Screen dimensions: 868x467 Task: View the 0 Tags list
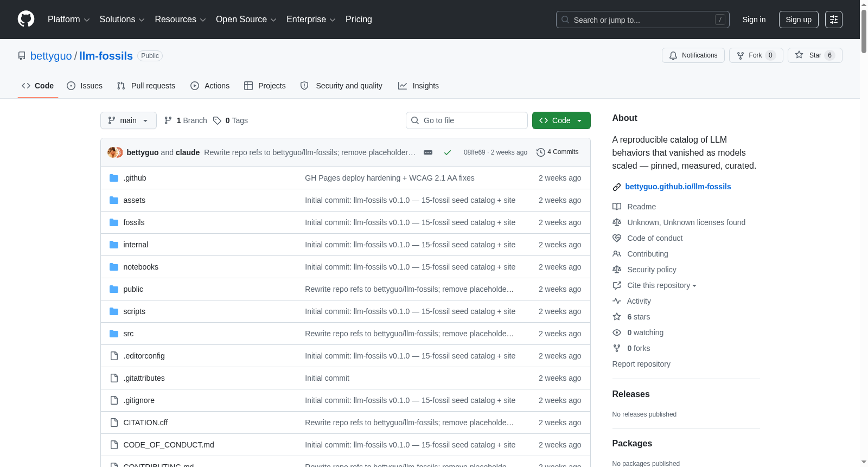[x=231, y=120]
